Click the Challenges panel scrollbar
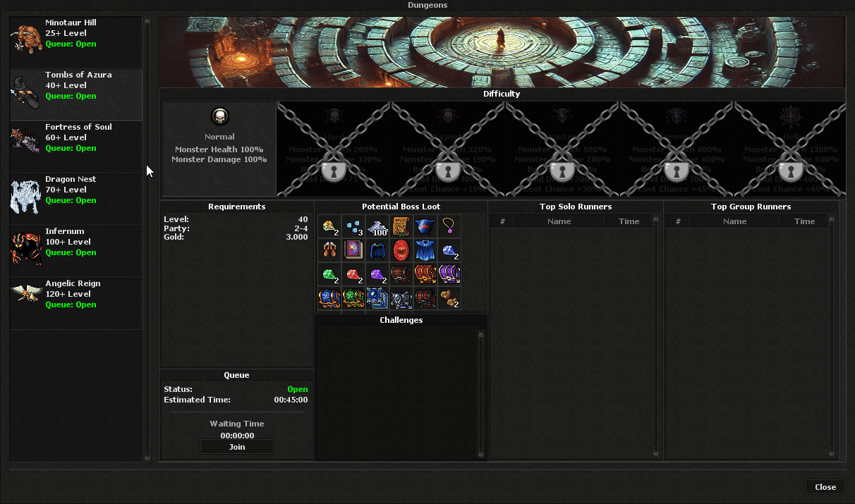The width and height of the screenshot is (855, 504). (481, 394)
